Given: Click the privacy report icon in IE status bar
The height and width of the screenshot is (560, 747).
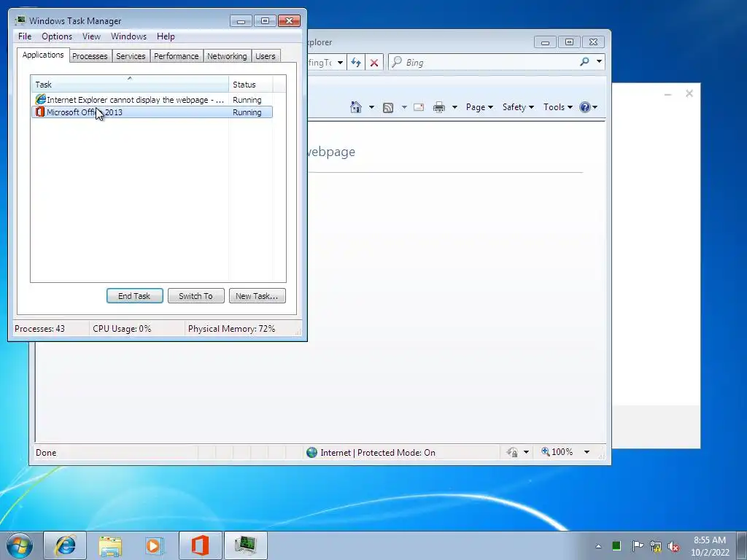Looking at the screenshot, I should click(512, 452).
